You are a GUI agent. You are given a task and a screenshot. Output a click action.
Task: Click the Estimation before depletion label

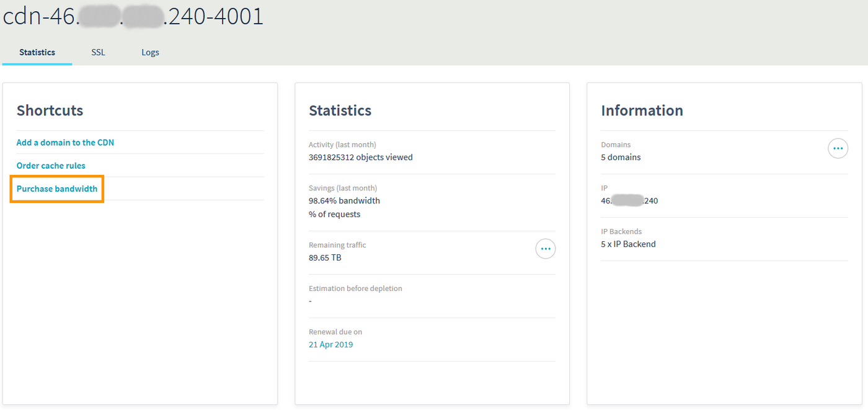[x=355, y=288]
